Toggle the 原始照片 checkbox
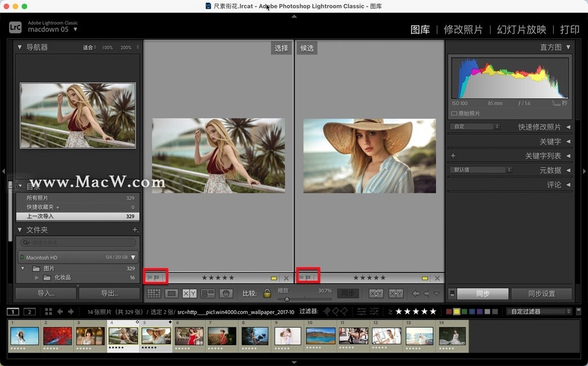588x366 pixels. pos(454,113)
